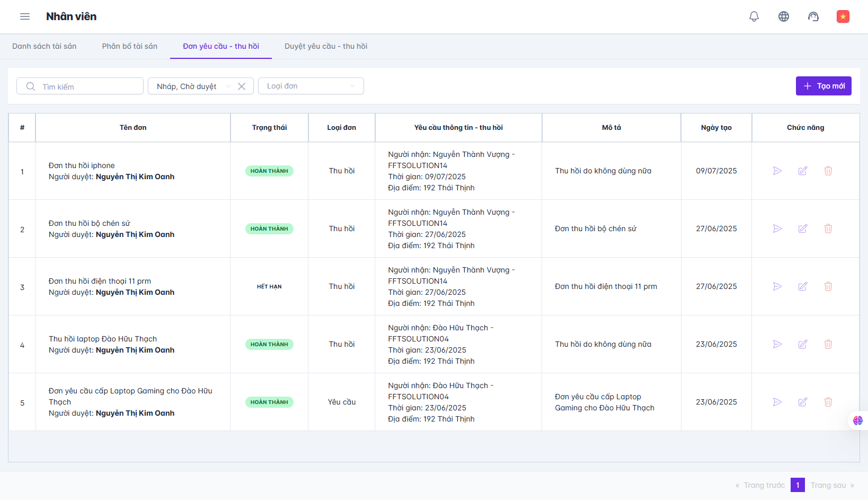Switch to Danh sách tài sản tab
The height and width of the screenshot is (500, 868).
click(x=45, y=46)
